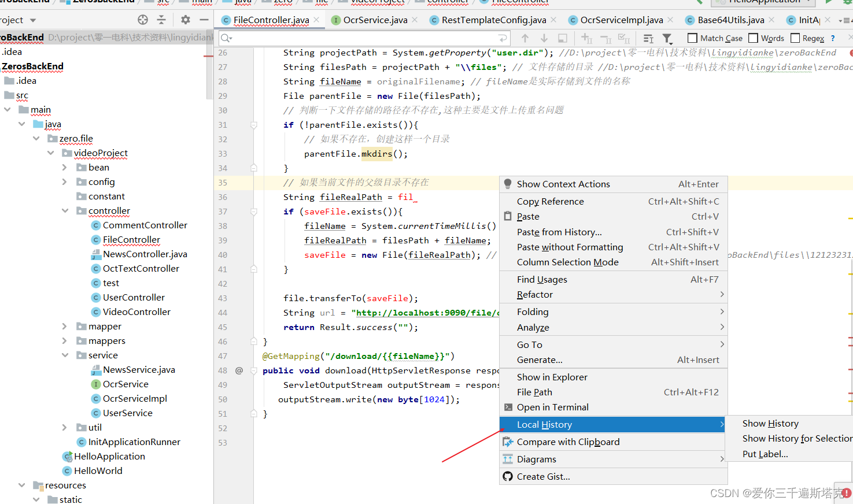
Task: Add selection for next occurrence
Action: pyautogui.click(x=586, y=38)
